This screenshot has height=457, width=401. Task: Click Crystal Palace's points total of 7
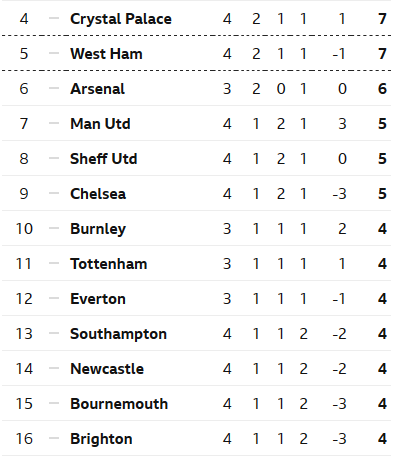tap(382, 19)
